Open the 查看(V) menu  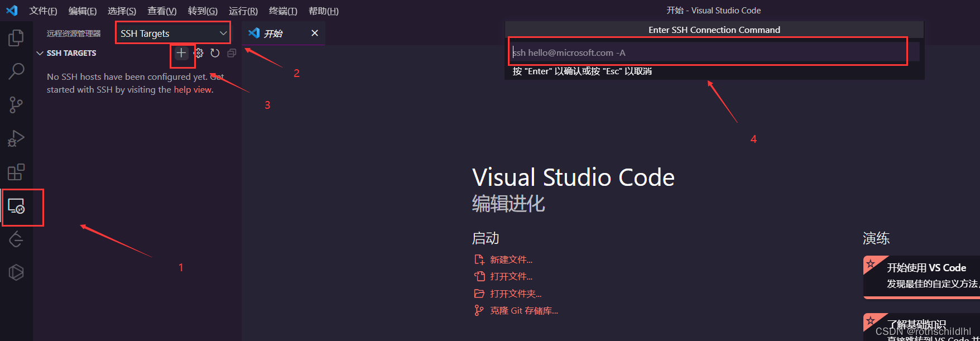pos(162,11)
